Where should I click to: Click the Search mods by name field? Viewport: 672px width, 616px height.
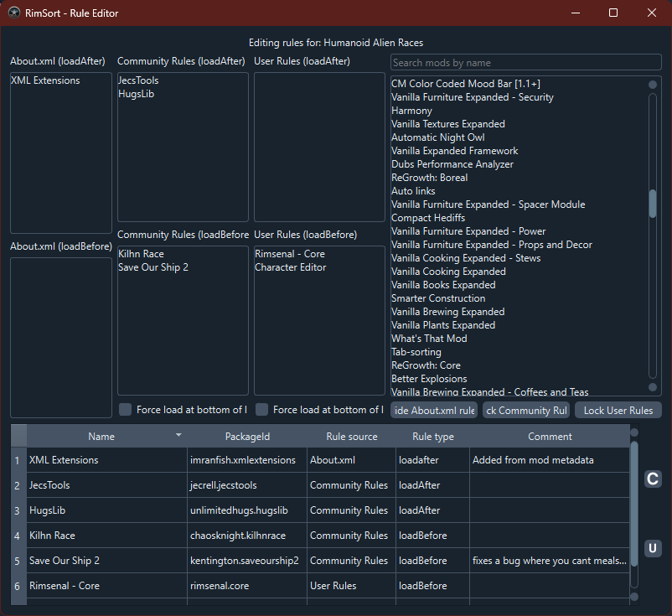click(526, 63)
